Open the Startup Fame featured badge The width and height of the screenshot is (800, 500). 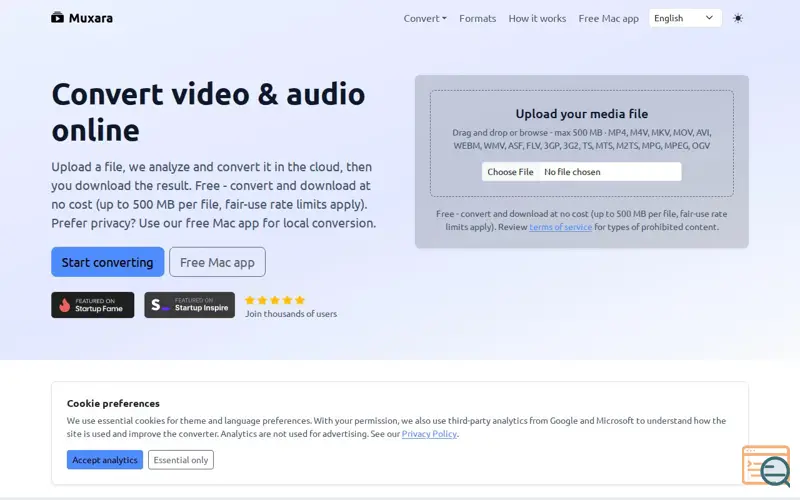coord(93,305)
